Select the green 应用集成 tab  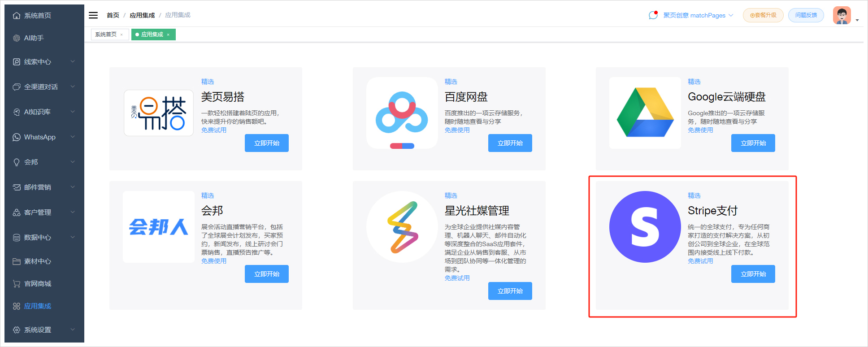tap(153, 35)
